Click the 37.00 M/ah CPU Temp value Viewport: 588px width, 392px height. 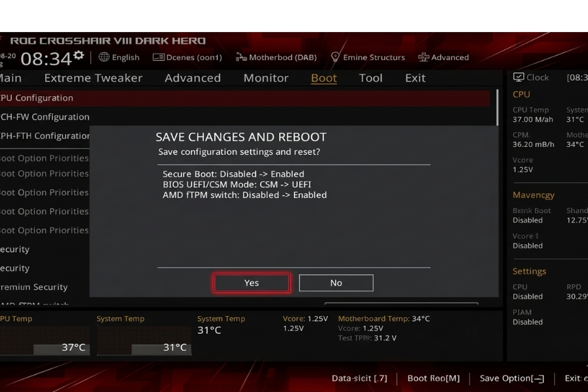point(532,120)
